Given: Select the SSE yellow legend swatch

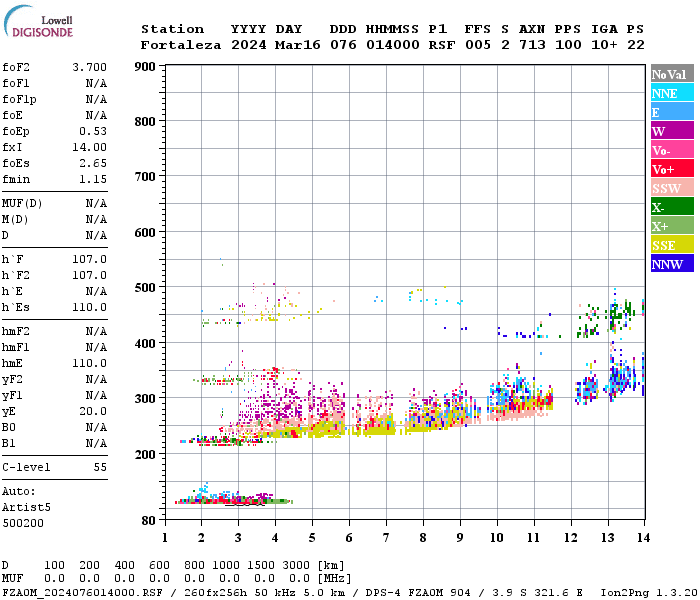Looking at the screenshot, I should (x=672, y=245).
